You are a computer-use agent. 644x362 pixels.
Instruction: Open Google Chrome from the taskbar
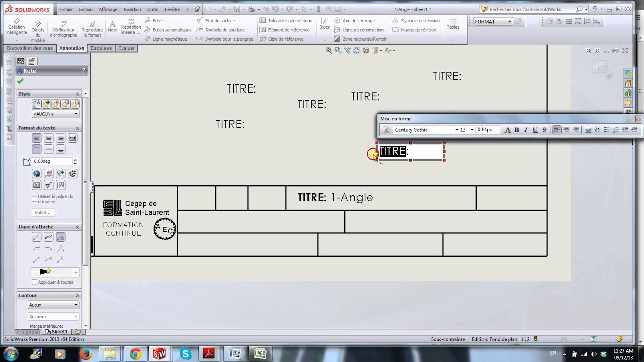tap(135, 354)
